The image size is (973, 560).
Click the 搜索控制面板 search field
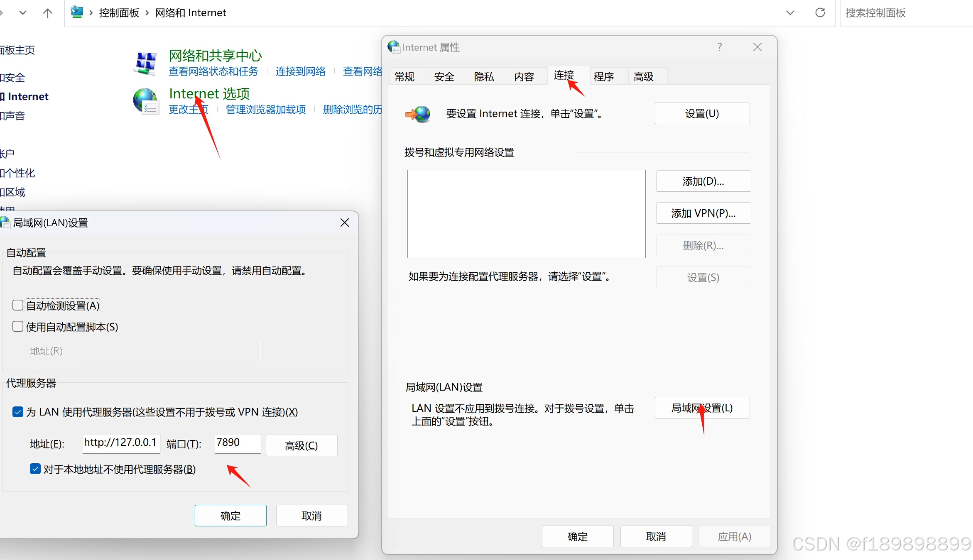[x=875, y=13]
